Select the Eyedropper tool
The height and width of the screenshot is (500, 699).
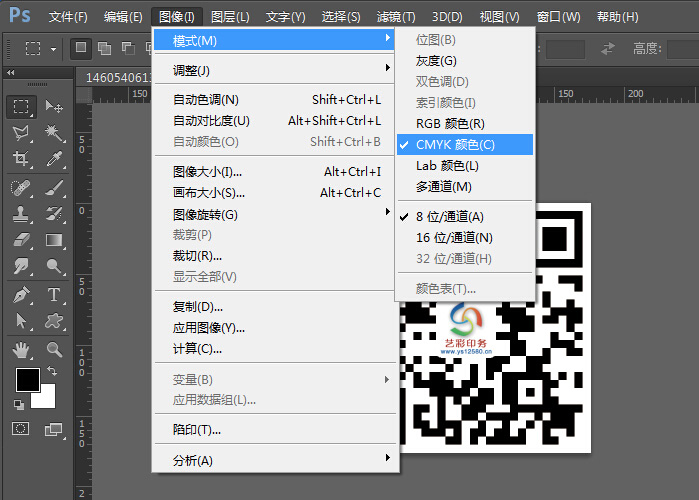pyautogui.click(x=55, y=159)
